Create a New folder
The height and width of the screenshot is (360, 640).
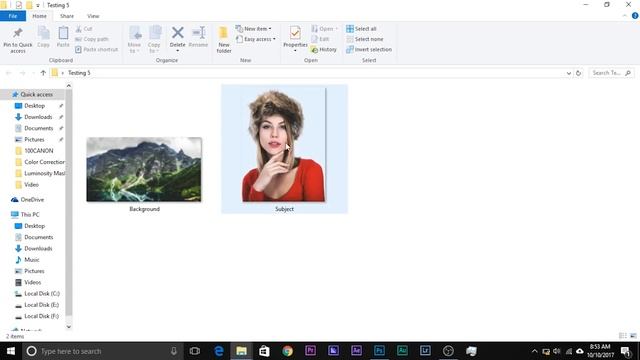pyautogui.click(x=224, y=40)
